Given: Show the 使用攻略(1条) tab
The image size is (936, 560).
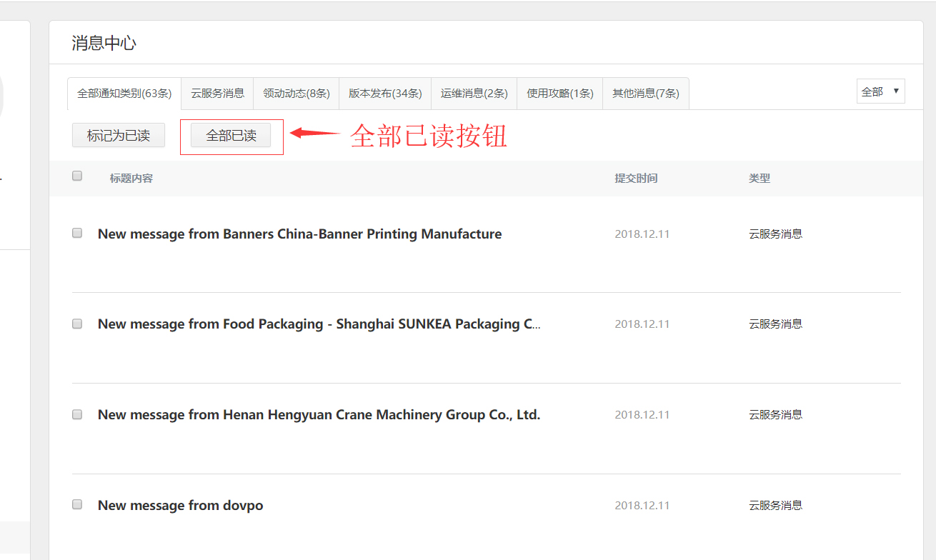Looking at the screenshot, I should coord(560,94).
